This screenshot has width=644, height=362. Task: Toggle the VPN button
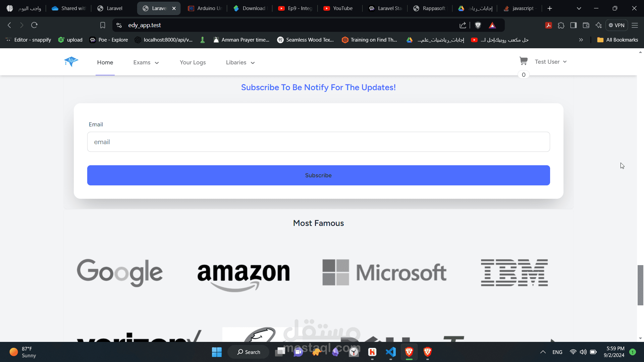click(616, 25)
